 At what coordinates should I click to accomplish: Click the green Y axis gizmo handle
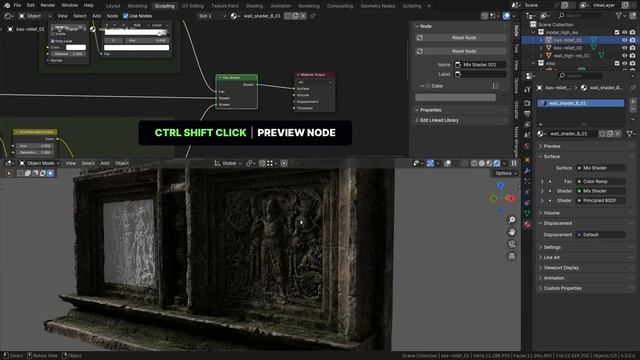point(493,198)
